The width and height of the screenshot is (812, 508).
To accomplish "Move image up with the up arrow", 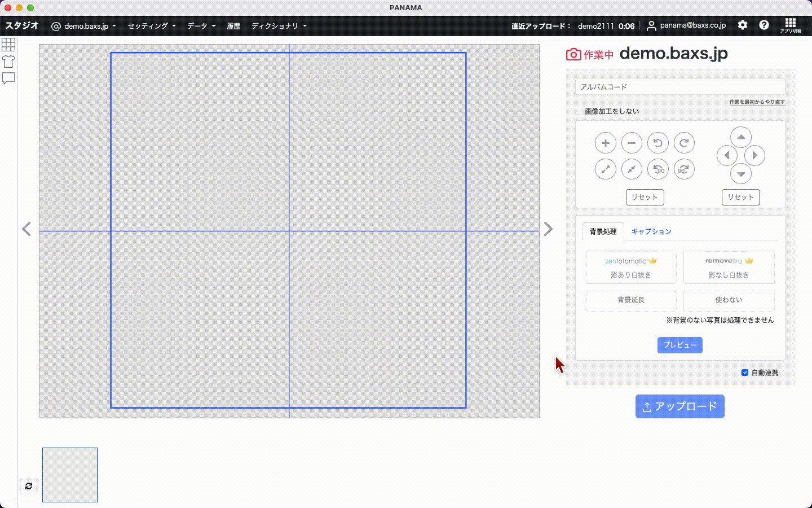I will 740,137.
